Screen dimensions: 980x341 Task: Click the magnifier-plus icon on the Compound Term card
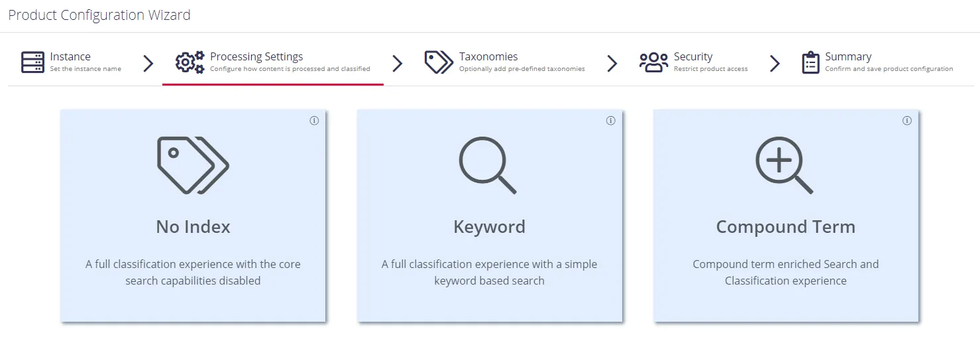784,165
